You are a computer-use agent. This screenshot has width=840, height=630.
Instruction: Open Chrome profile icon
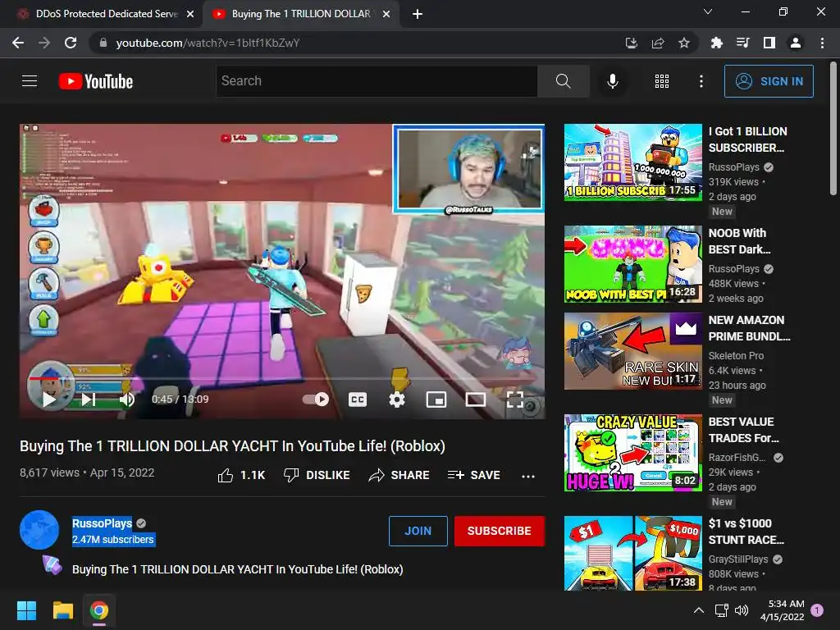coord(796,43)
